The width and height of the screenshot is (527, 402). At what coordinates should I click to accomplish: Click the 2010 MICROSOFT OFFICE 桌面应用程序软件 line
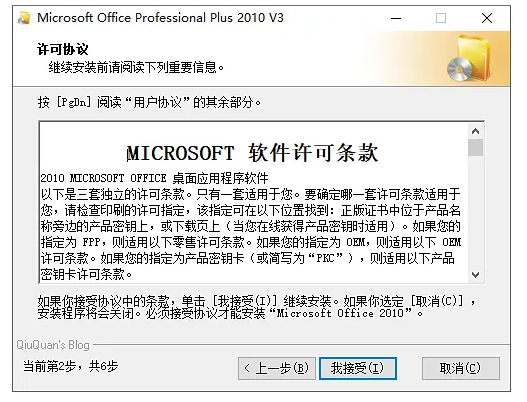155,178
